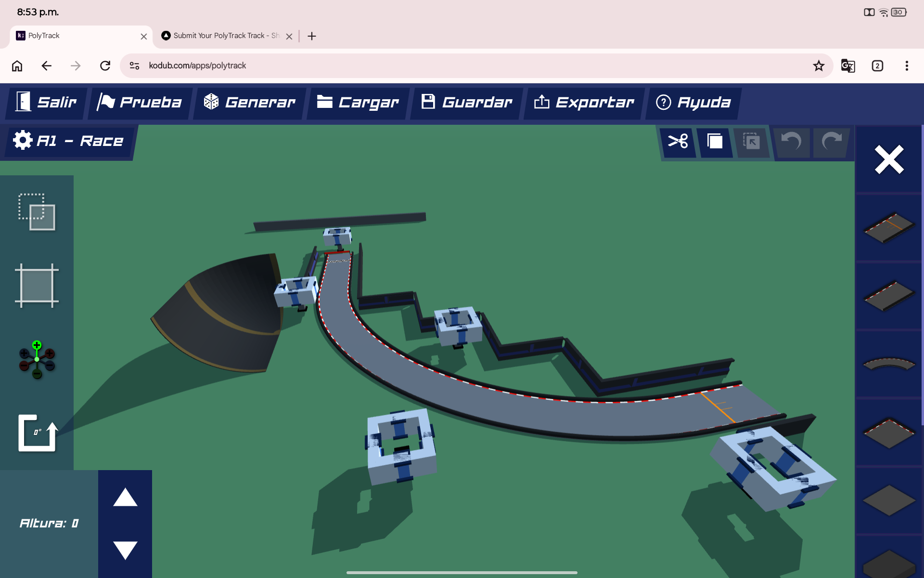
Task: Open A1 - Race track settings
Action: coord(68,141)
